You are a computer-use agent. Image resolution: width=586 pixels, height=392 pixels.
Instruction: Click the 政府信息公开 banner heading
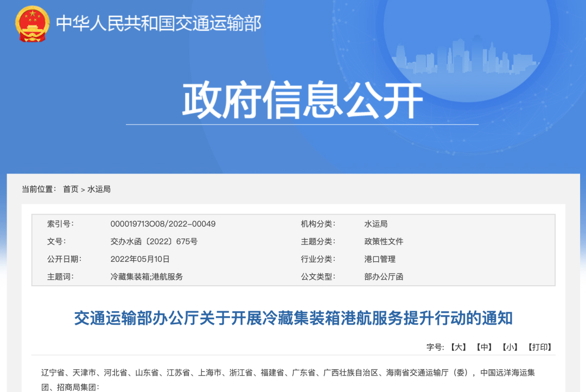(304, 98)
